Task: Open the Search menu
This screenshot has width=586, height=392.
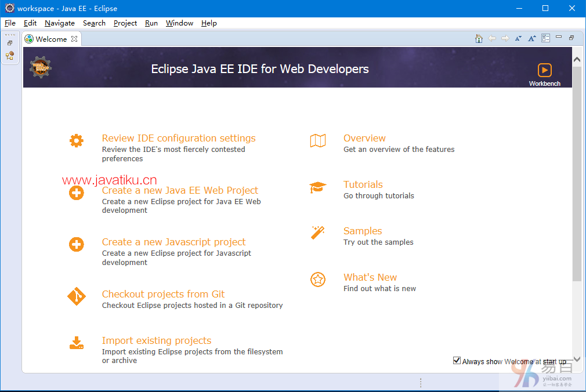Action: [x=94, y=23]
